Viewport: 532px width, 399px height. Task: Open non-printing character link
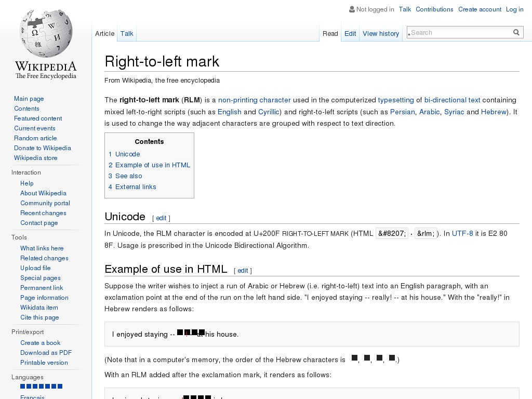(255, 100)
